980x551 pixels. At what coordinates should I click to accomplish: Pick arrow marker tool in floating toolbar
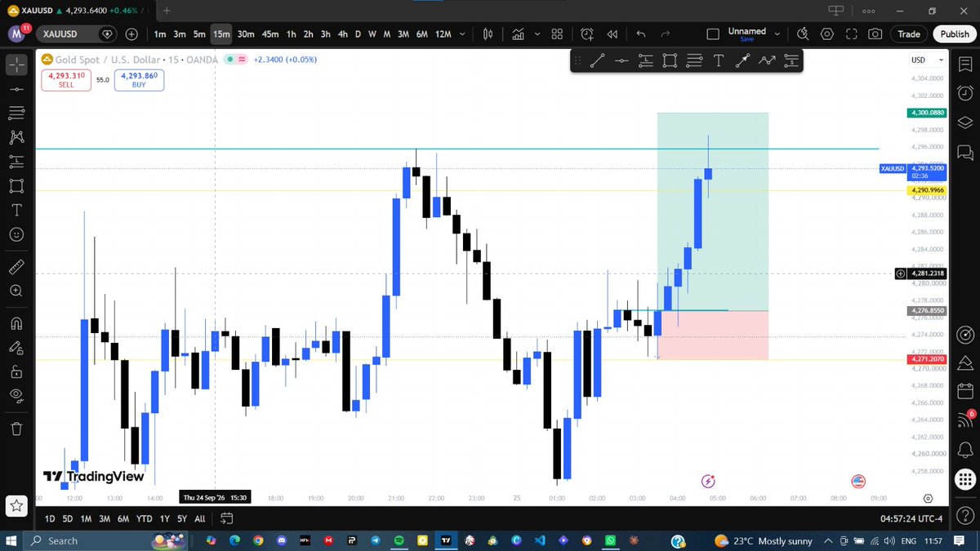pos(742,60)
